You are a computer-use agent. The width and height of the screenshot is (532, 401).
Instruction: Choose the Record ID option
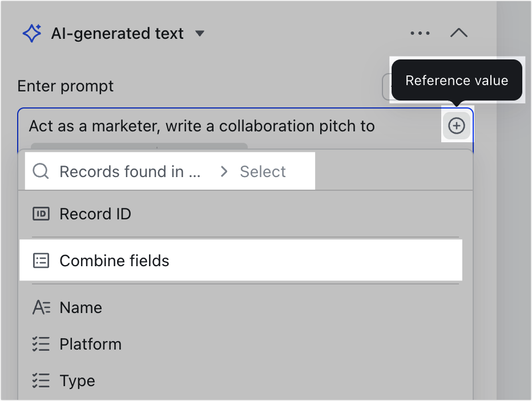coord(245,214)
